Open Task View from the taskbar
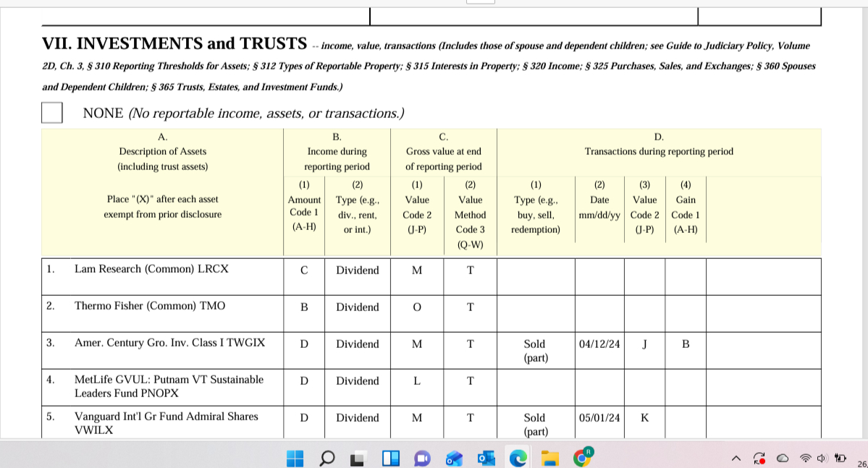Viewport: 868px width, 468px height. pos(358,458)
